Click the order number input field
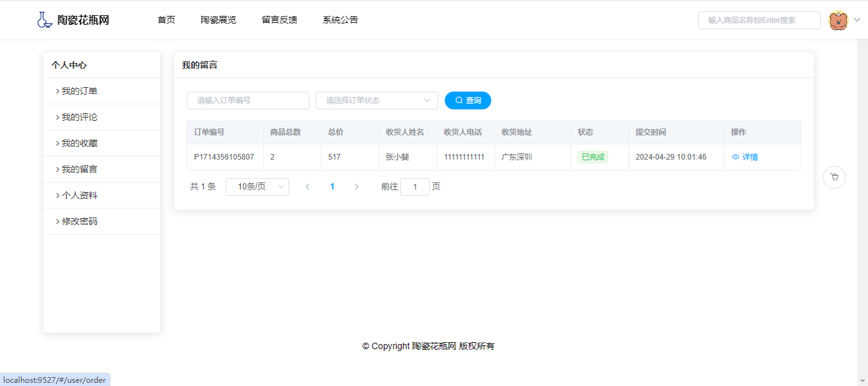Viewport: 868px width, 386px height. [x=248, y=100]
